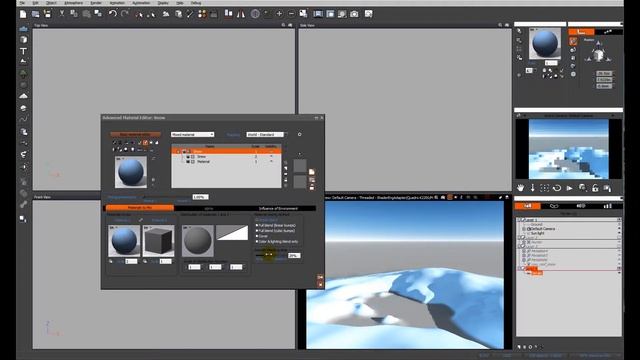Switch to Materials to mix tab
This screenshot has height=360, width=640.
click(140, 208)
